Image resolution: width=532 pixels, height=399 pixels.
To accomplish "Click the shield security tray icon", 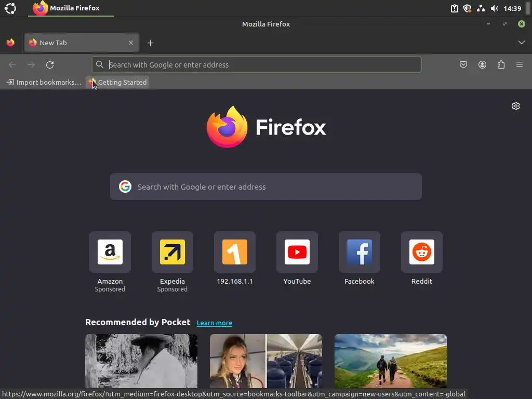I will click(x=467, y=8).
